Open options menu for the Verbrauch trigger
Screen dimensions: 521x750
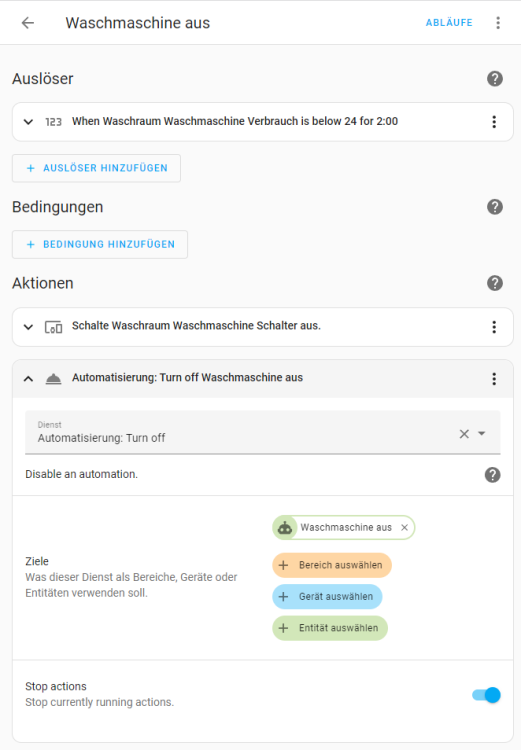click(494, 121)
